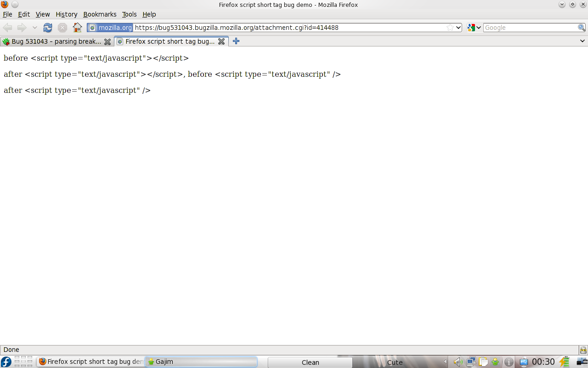This screenshot has width=588, height=368.
Task: Click the panel toolbox icon at taskbar end
Action: (x=582, y=362)
